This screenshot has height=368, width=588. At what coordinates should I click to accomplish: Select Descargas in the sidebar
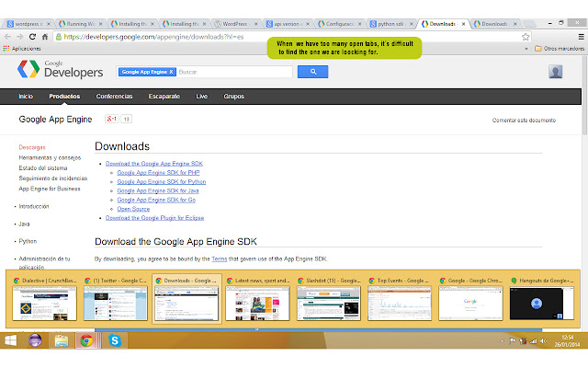(32, 147)
